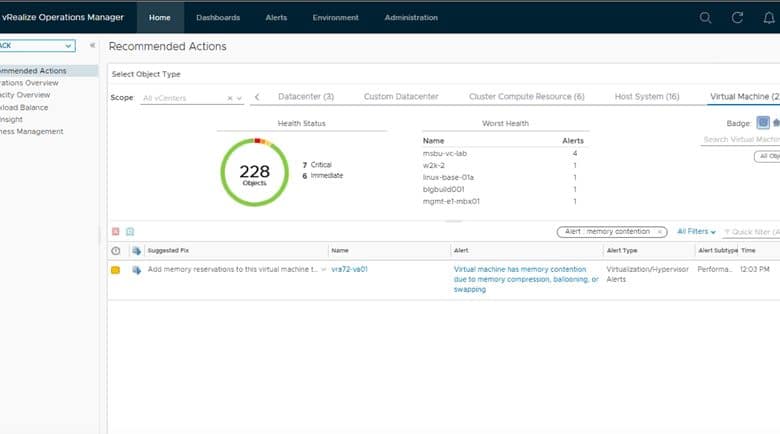Click the yellow criticality icon for vra72-va01
780x434 pixels.
[x=115, y=270]
